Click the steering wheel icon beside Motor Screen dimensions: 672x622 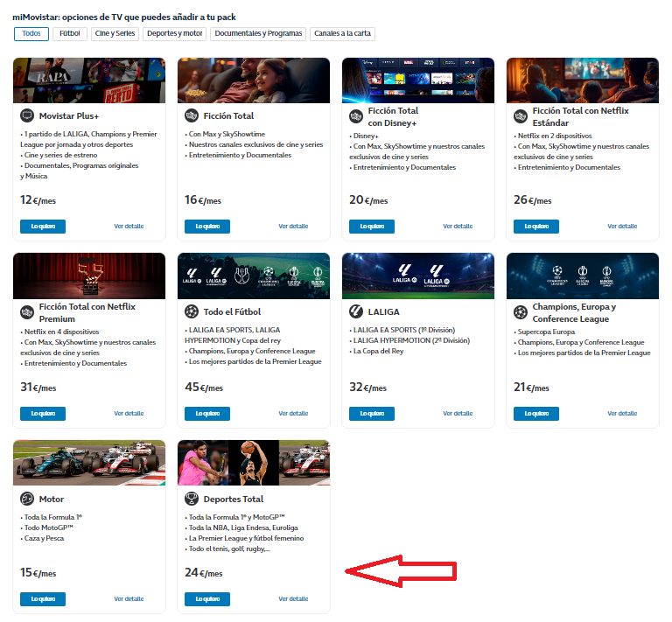(x=27, y=499)
